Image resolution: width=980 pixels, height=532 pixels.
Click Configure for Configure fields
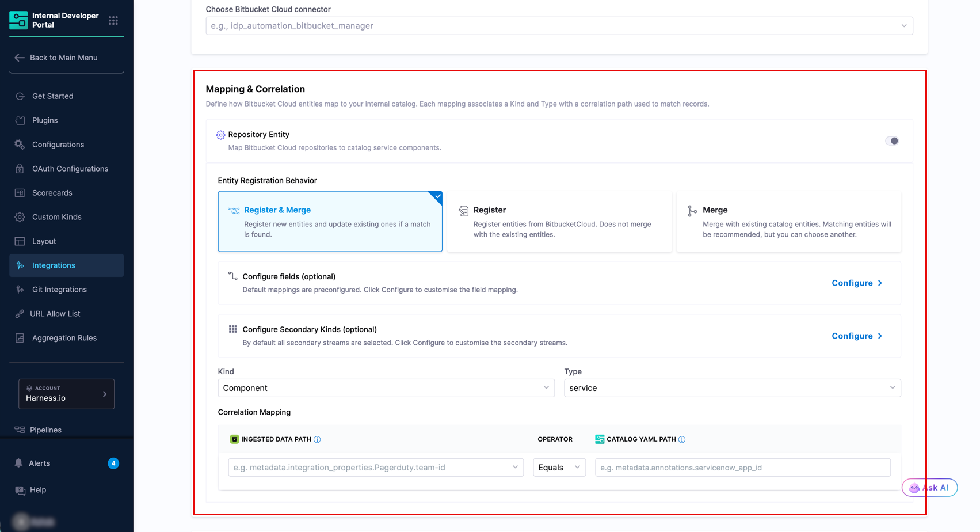coord(857,283)
